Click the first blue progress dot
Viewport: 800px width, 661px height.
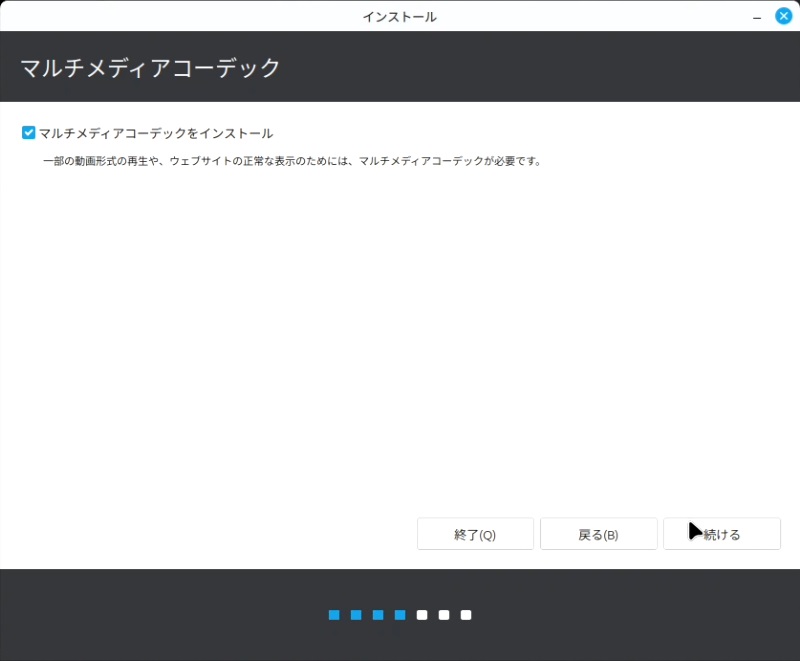(x=334, y=615)
